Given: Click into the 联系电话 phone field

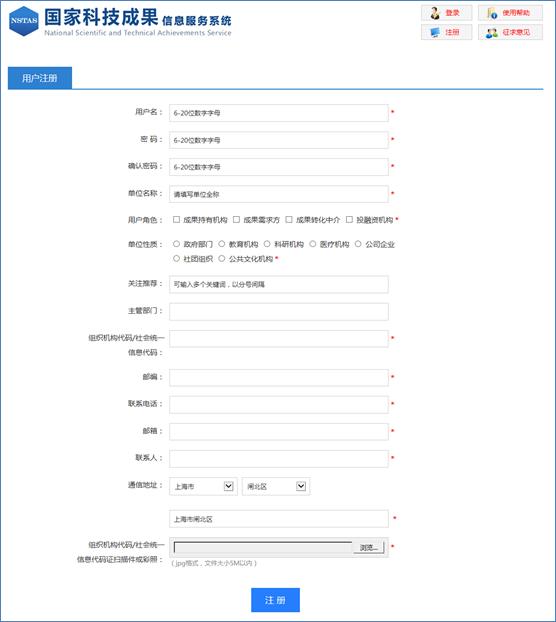Looking at the screenshot, I should pyautogui.click(x=279, y=405).
